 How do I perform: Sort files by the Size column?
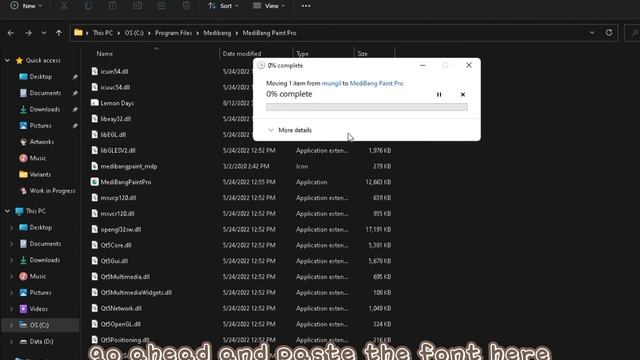tap(362, 53)
